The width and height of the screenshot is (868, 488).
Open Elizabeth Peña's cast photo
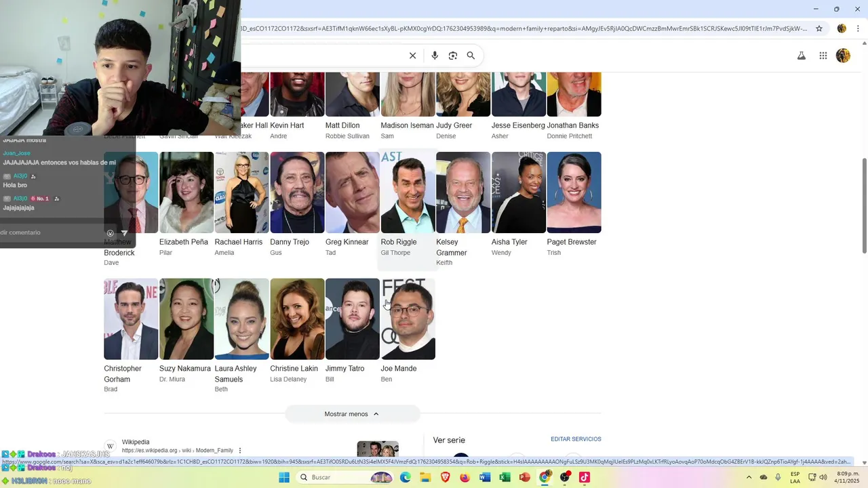coord(186,192)
